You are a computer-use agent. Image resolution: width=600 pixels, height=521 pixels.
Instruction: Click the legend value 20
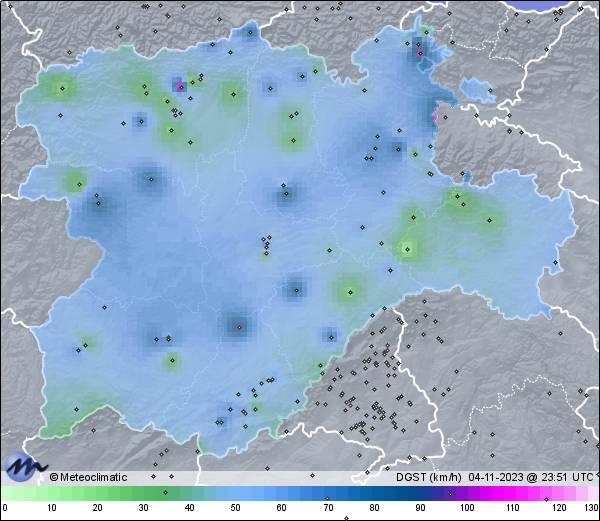[x=98, y=508]
